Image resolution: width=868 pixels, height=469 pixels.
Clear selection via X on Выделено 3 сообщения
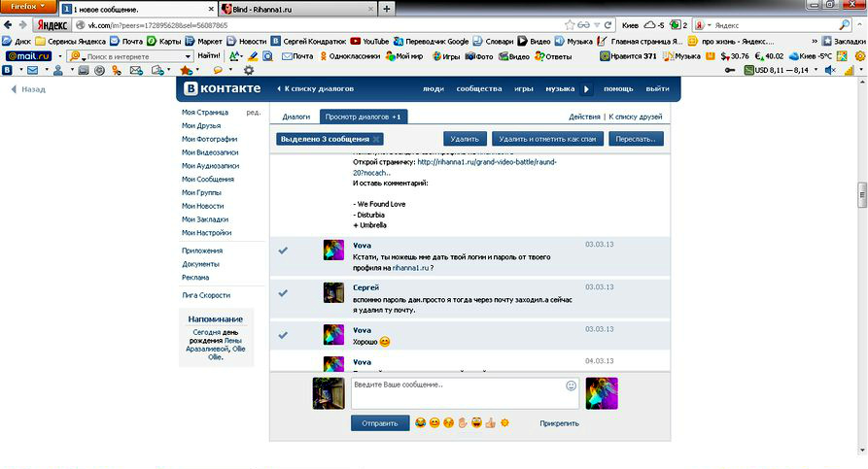376,140
